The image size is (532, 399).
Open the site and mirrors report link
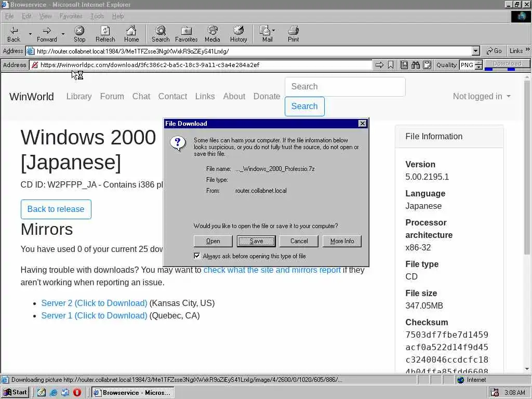(x=272, y=270)
